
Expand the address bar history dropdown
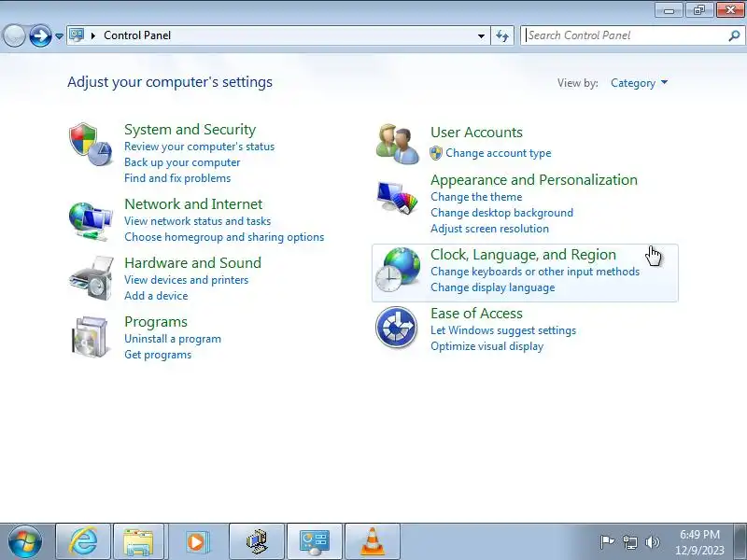(x=481, y=35)
